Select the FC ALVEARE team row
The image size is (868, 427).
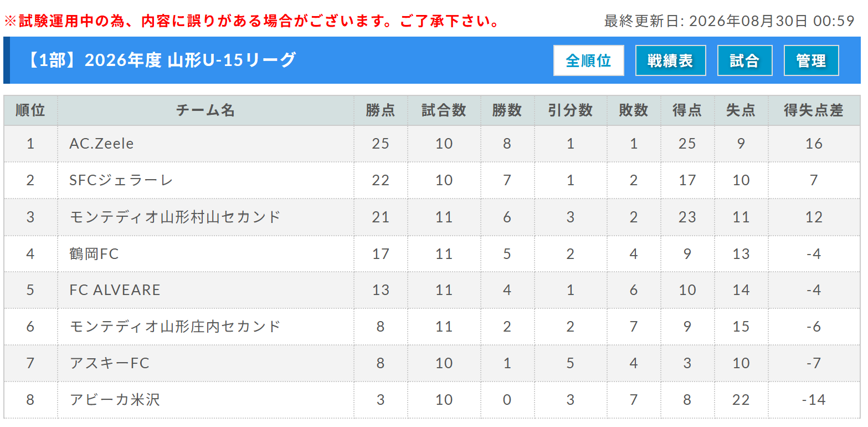432,290
